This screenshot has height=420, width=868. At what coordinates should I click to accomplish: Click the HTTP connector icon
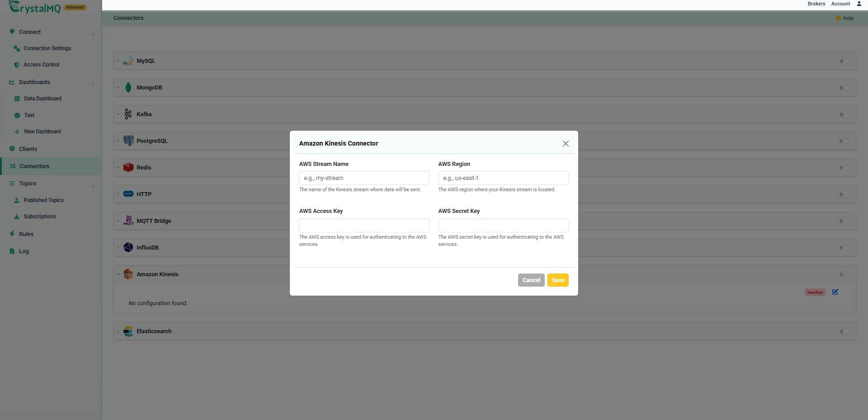[128, 194]
